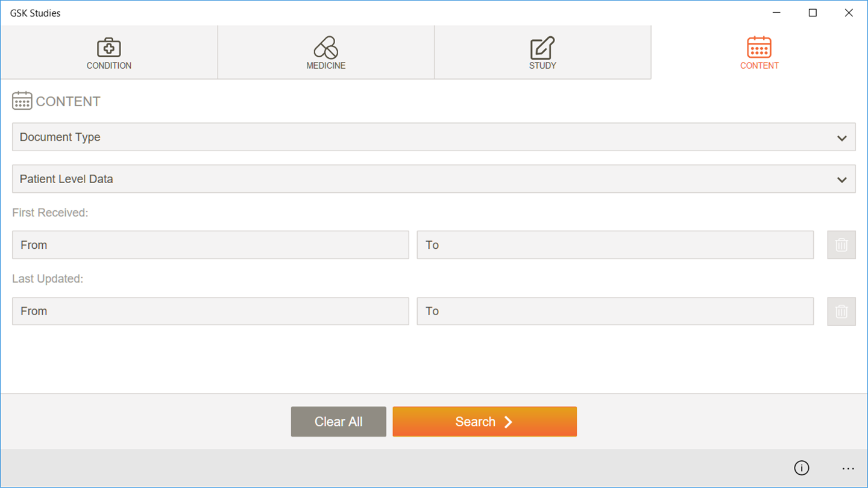Click the Document Type chevron arrow
This screenshot has width=868, height=488.
point(842,138)
